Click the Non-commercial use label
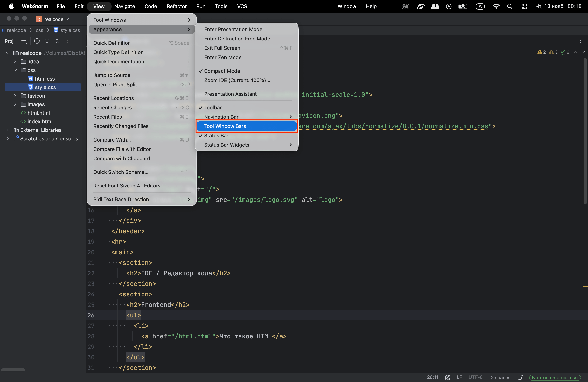Viewport: 588px width, 382px height. [555, 377]
